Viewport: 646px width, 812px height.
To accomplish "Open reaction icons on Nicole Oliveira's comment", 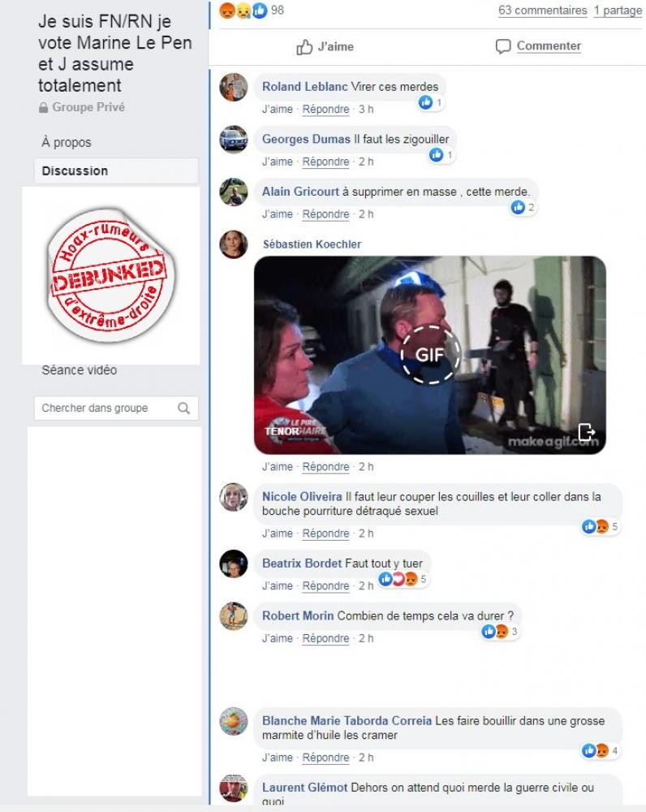I will point(600,527).
